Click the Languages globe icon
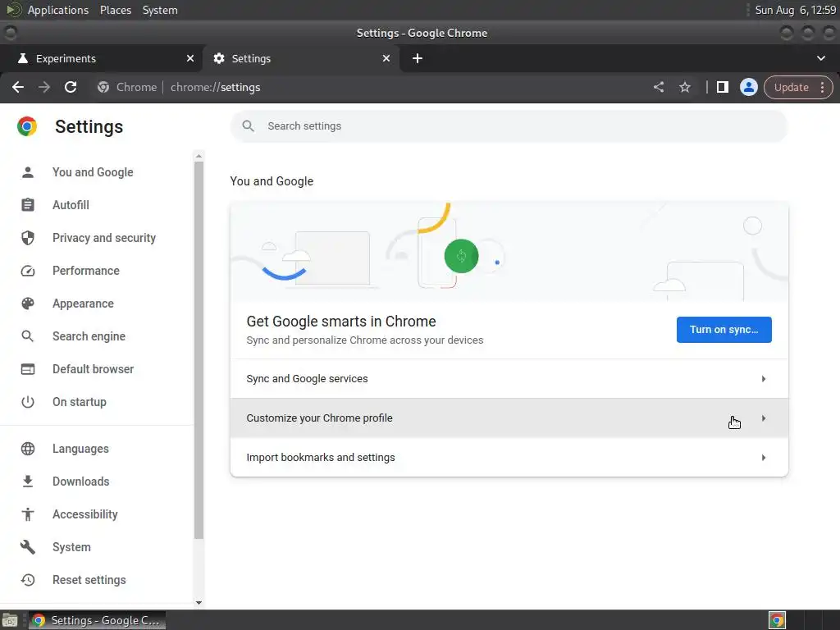The height and width of the screenshot is (630, 840). pos(28,449)
